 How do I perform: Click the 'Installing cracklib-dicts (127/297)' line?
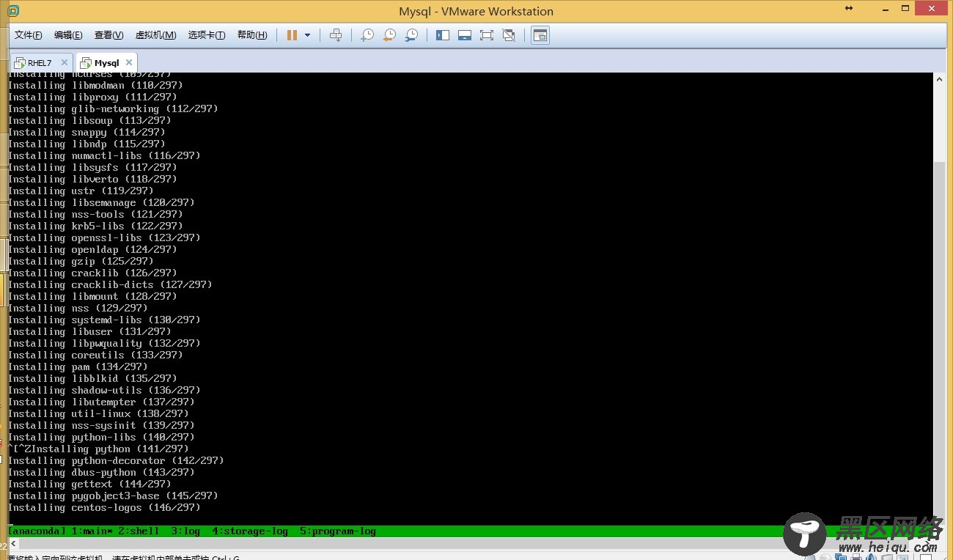(x=110, y=284)
